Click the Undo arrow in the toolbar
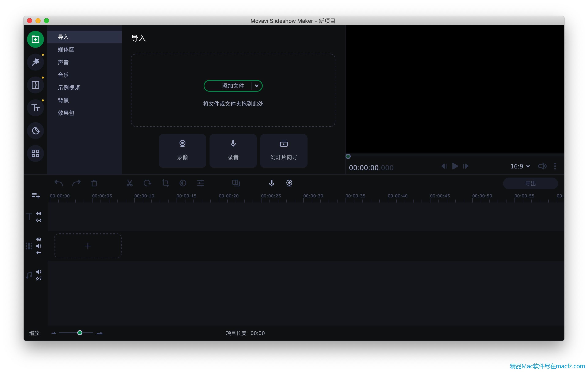This screenshot has width=588, height=372. tap(59, 183)
